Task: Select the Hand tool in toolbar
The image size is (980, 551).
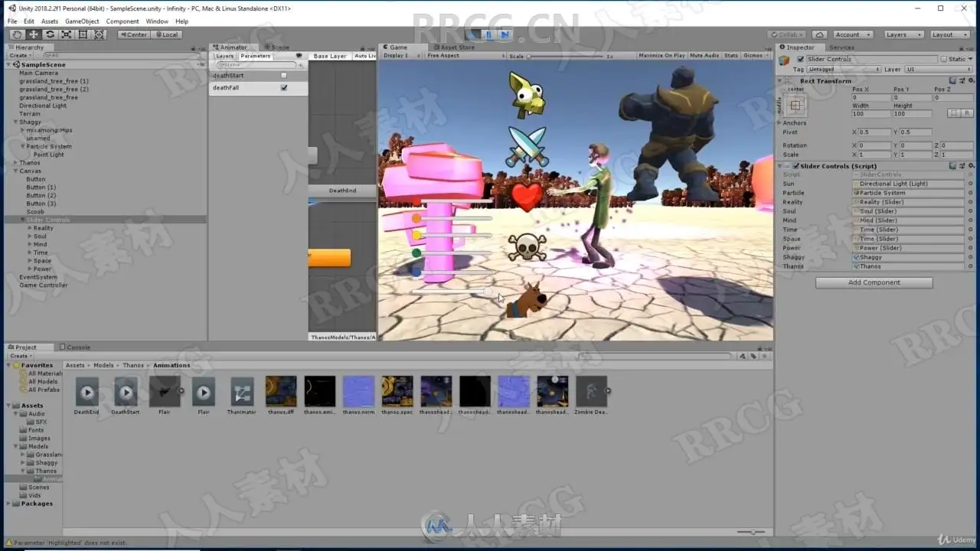Action: tap(17, 34)
